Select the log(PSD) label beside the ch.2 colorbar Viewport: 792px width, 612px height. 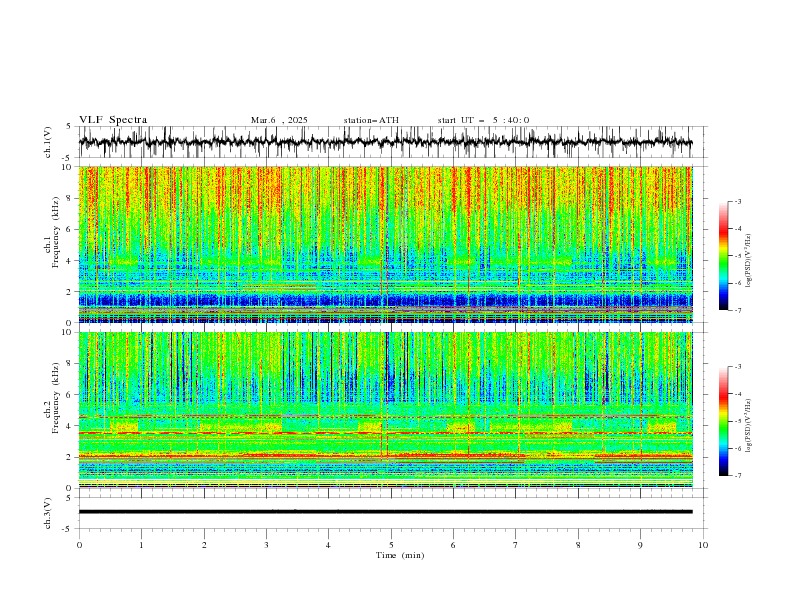(x=749, y=425)
